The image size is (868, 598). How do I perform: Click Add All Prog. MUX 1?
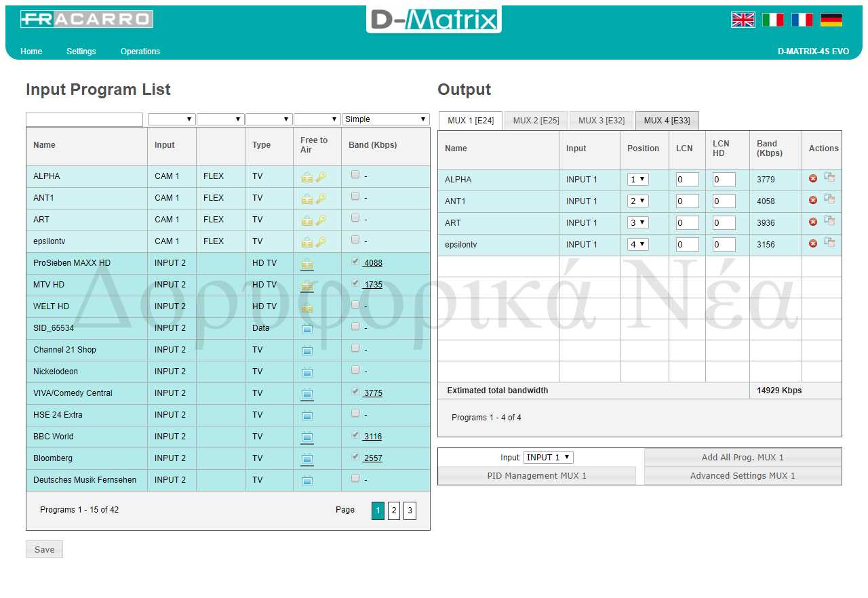tap(743, 458)
